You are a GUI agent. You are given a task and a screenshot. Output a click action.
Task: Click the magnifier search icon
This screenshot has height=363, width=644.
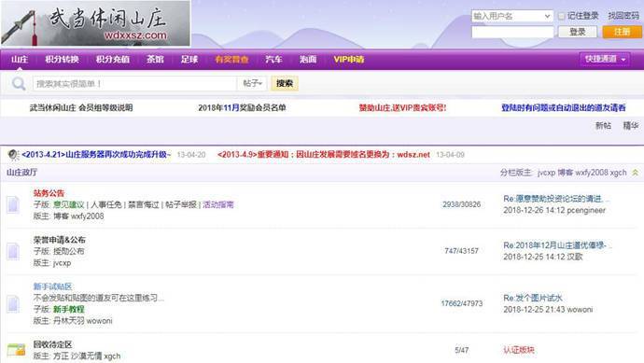[19, 84]
